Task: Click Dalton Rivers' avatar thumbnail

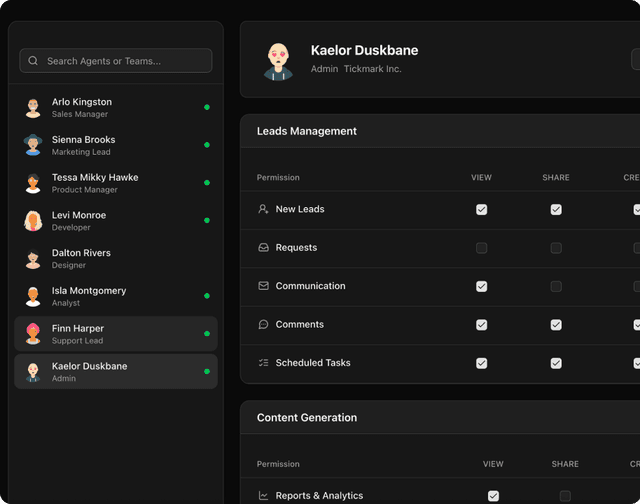Action: pyautogui.click(x=33, y=259)
